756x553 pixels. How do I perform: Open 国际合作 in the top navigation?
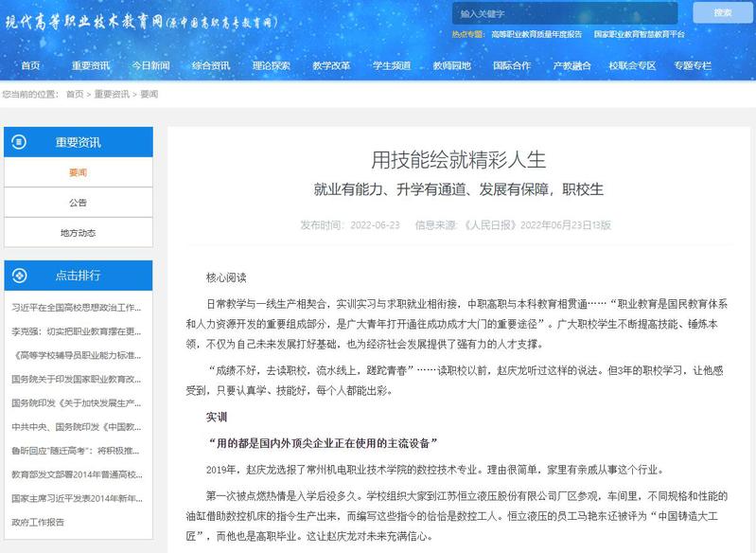(512, 65)
